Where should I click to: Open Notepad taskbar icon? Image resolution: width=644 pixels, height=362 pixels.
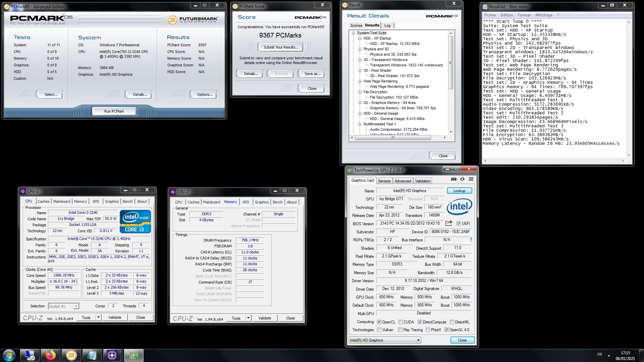click(92, 355)
